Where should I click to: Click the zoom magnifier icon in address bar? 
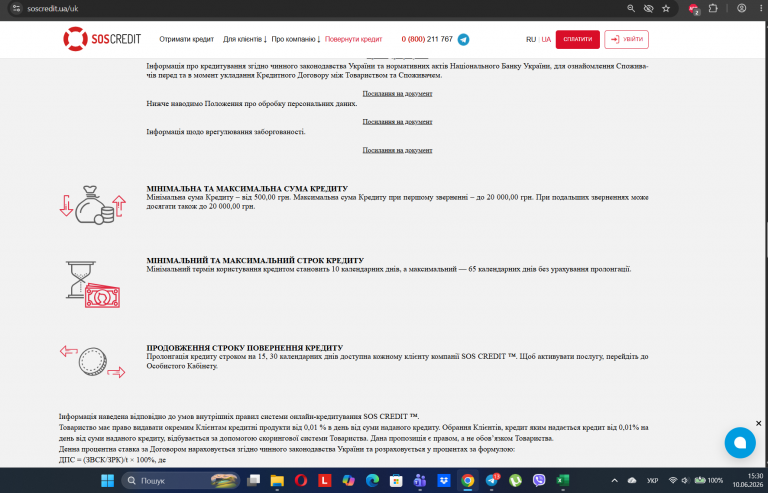coord(631,8)
